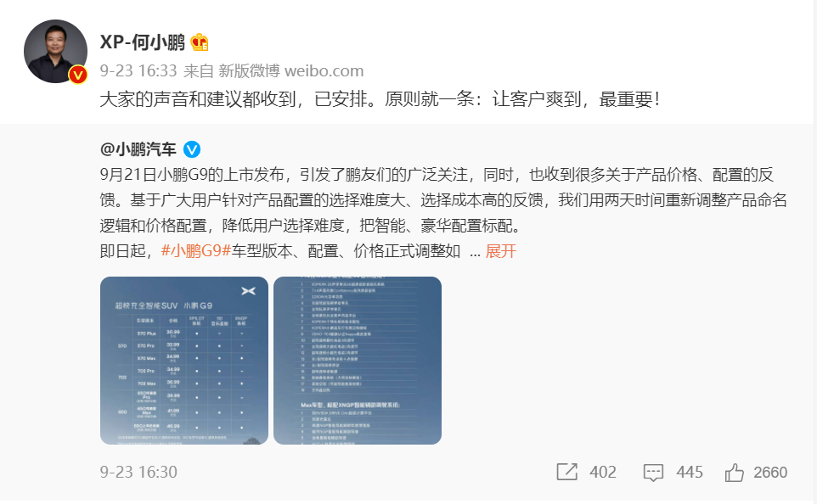
Task: Click the blue verified badge beside 小鹏汽车
Action: tap(192, 150)
